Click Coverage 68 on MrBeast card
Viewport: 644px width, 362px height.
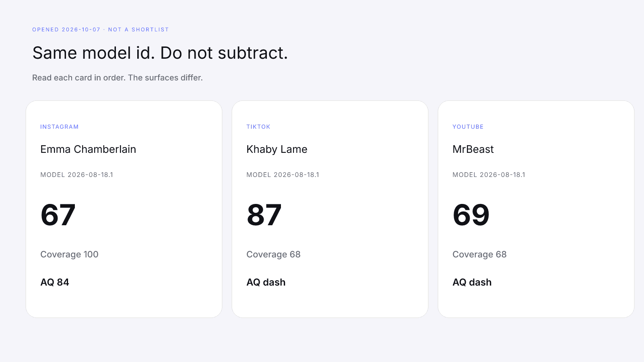click(479, 254)
